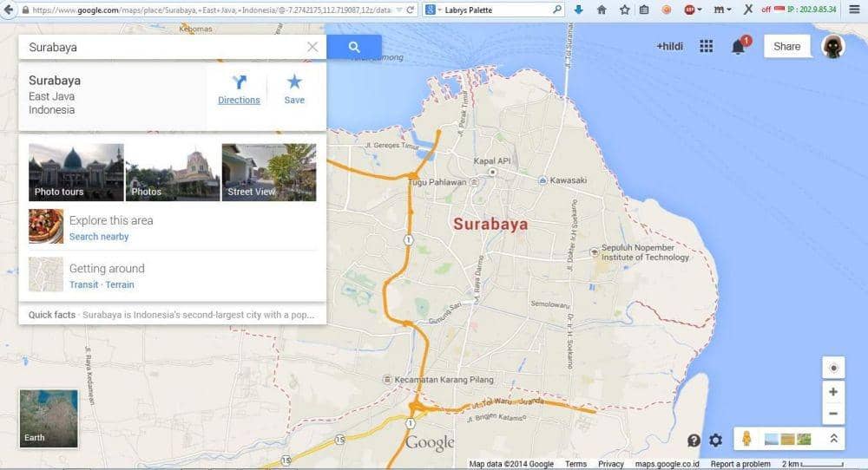Zoom in with the plus button
The image size is (868, 470).
click(833, 392)
